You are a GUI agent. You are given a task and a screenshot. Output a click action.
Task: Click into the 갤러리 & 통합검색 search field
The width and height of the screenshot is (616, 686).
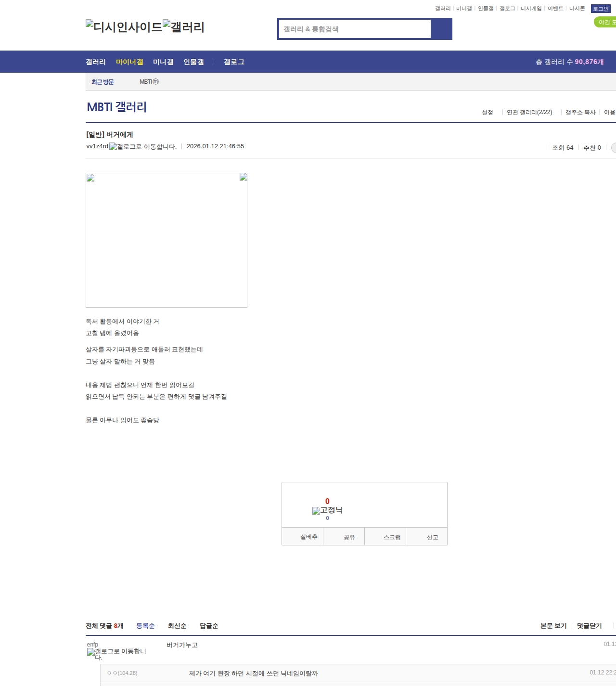[x=355, y=29]
